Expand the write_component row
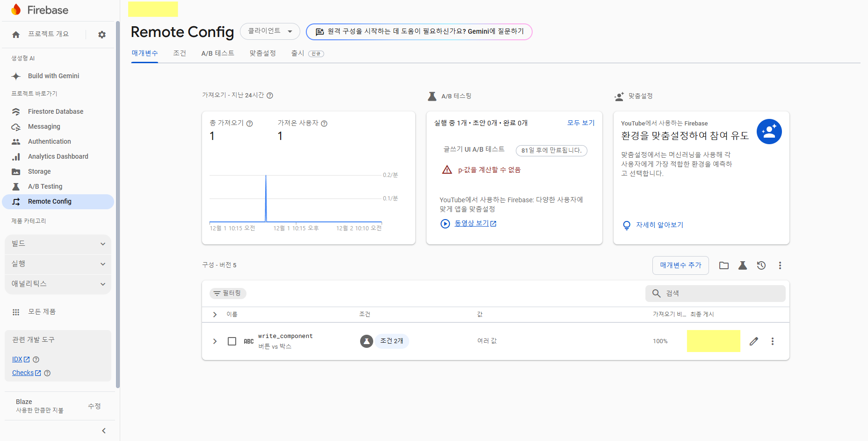 (x=215, y=341)
